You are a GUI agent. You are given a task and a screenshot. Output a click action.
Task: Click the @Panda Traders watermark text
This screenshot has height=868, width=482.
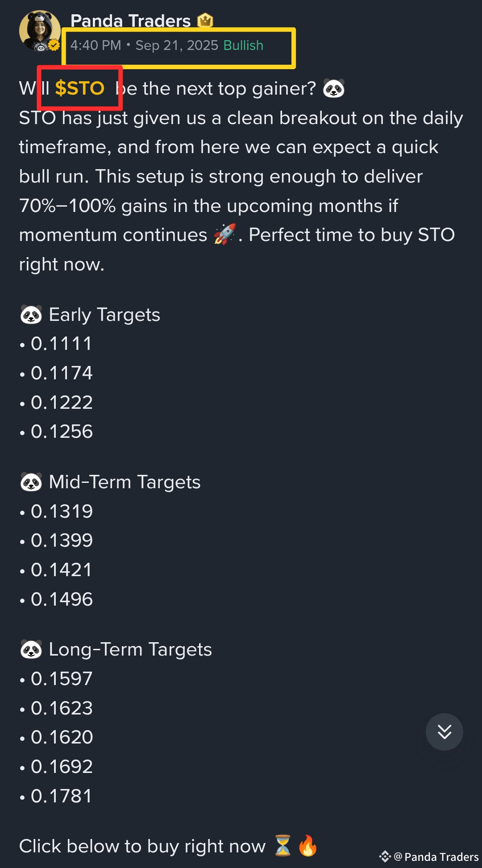point(436,857)
